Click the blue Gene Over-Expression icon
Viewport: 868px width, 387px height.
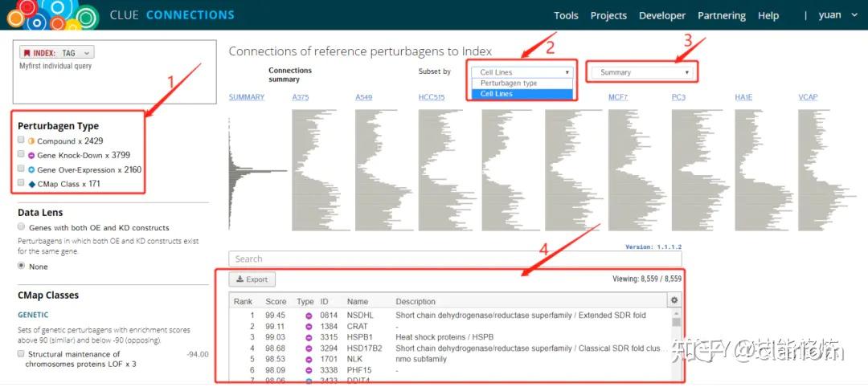click(31, 169)
